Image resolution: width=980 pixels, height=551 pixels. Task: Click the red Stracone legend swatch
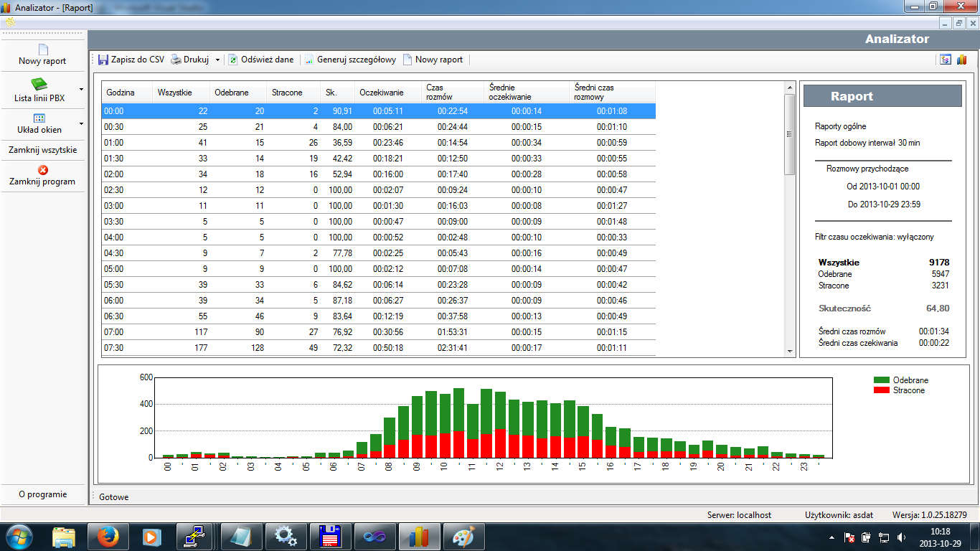pyautogui.click(x=882, y=390)
